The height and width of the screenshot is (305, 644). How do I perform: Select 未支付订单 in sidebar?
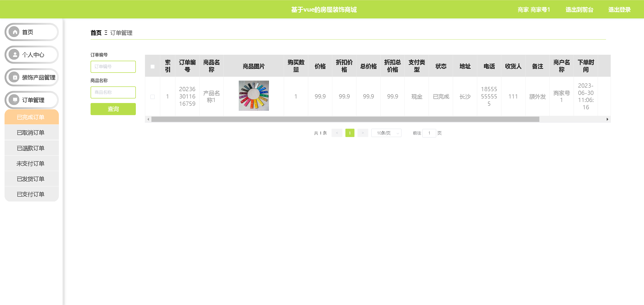(x=31, y=164)
